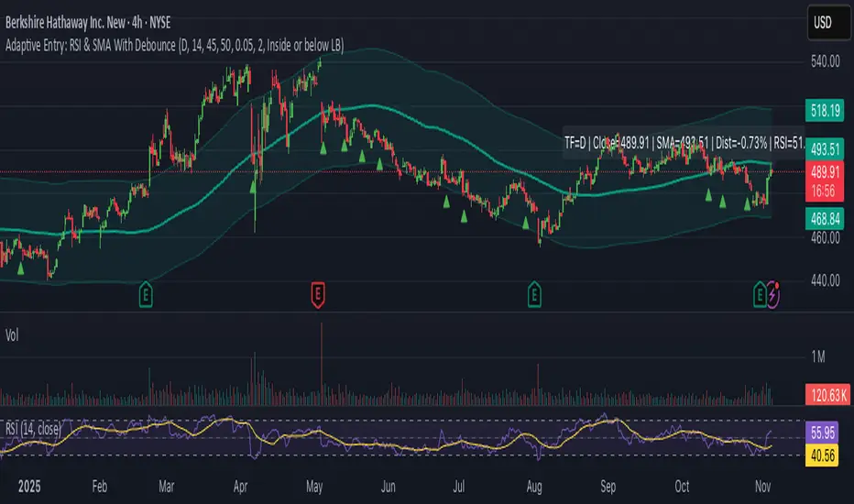Screen dimensions: 854x504
Task: Click the 518.19 upper band price label
Action: point(825,111)
